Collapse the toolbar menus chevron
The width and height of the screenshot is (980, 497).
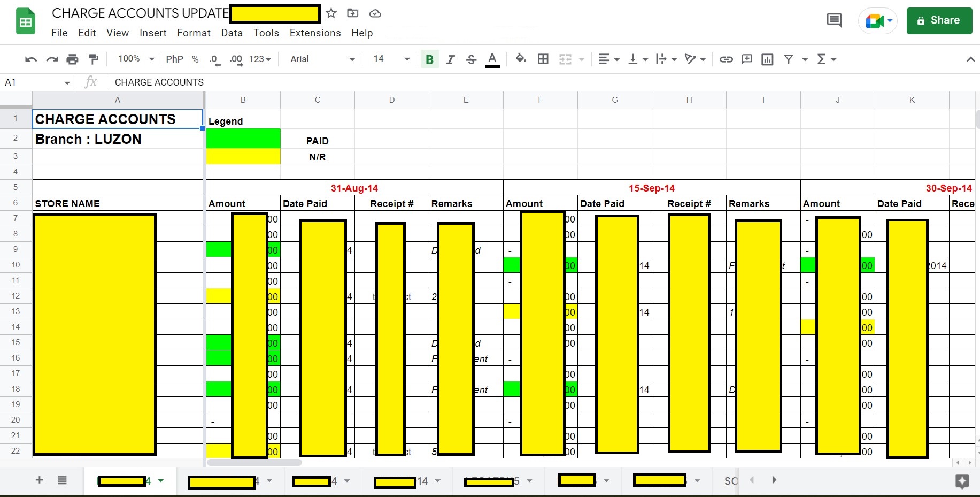(x=970, y=59)
